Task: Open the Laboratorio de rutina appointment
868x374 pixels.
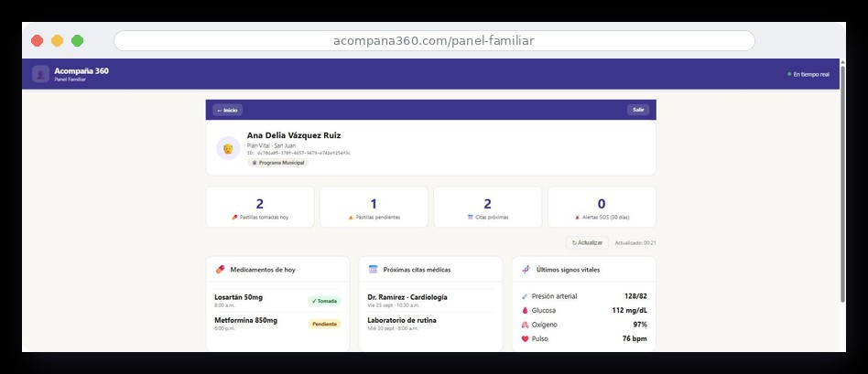Action: [x=430, y=324]
